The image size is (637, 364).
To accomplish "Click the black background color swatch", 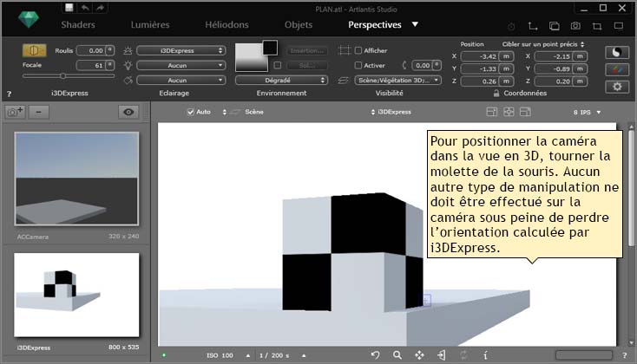I will click(x=270, y=48).
